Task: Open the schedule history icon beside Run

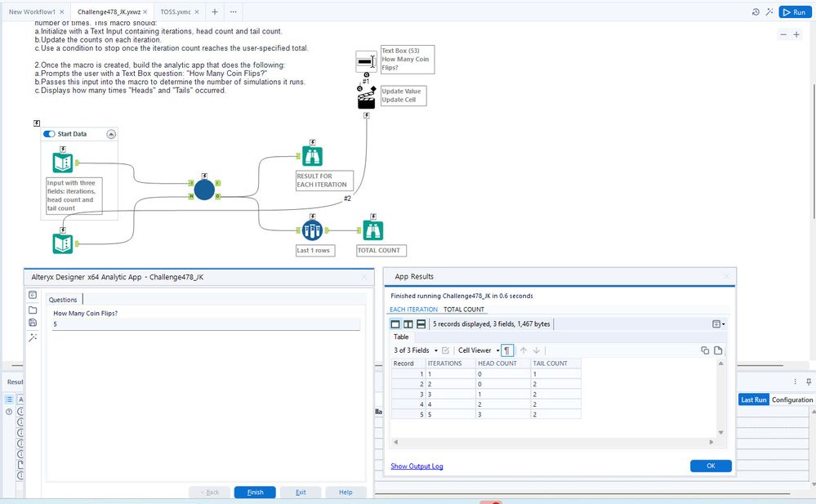Action: [756, 12]
